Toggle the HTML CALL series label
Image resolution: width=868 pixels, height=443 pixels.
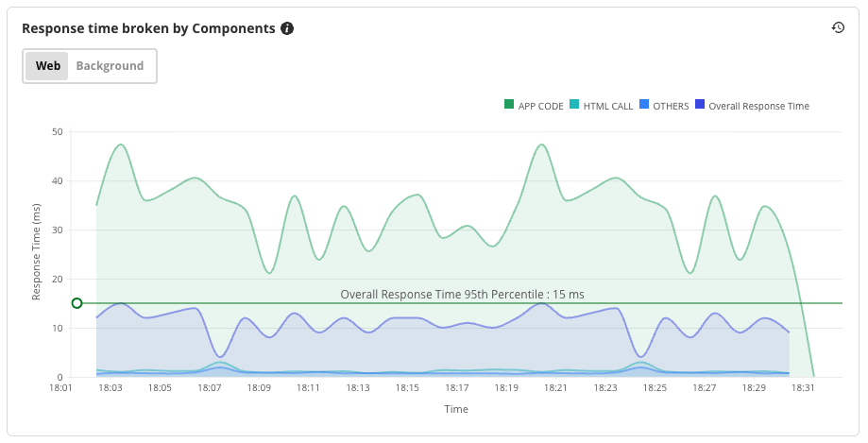pos(608,107)
